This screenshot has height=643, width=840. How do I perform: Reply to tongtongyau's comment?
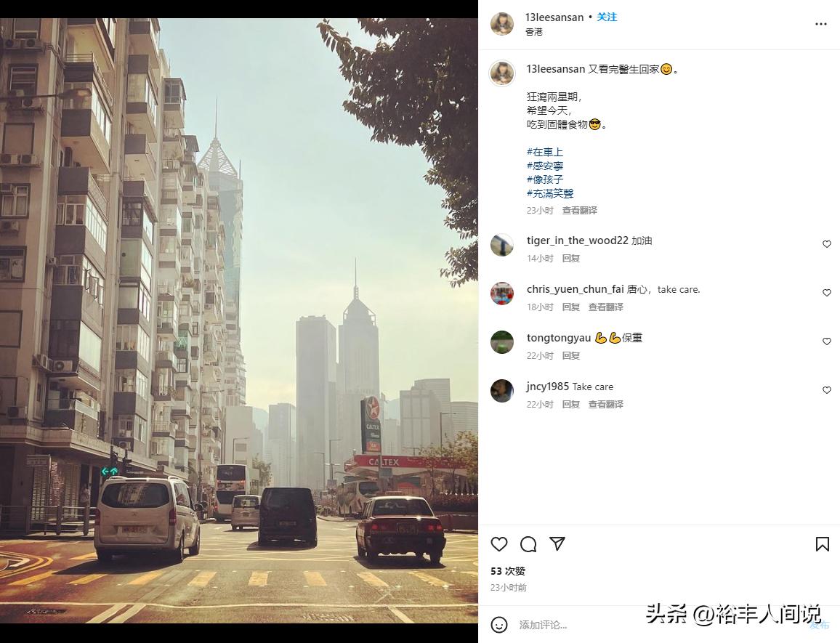coord(571,356)
